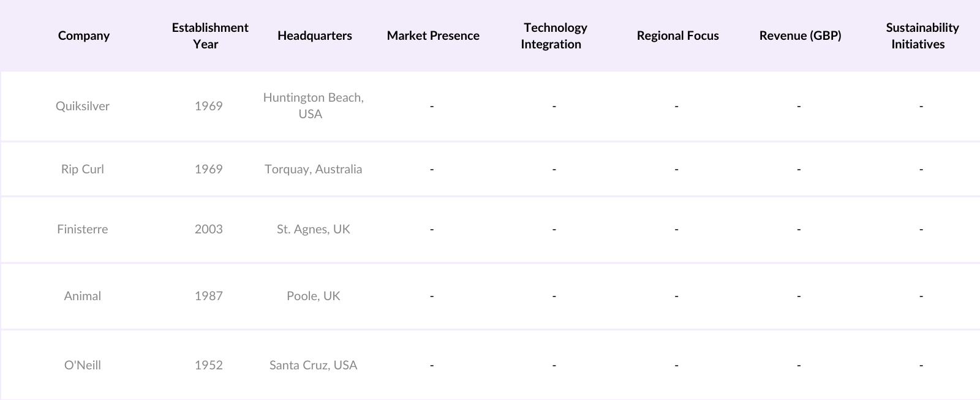
Task: Select the Revenue (GBP) column header
Action: pos(800,36)
